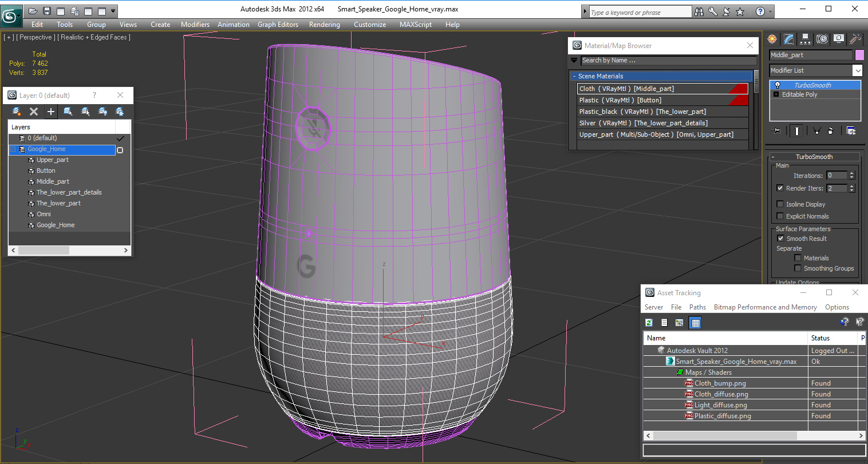Click Search by Name field in Material Browser

[x=668, y=61]
